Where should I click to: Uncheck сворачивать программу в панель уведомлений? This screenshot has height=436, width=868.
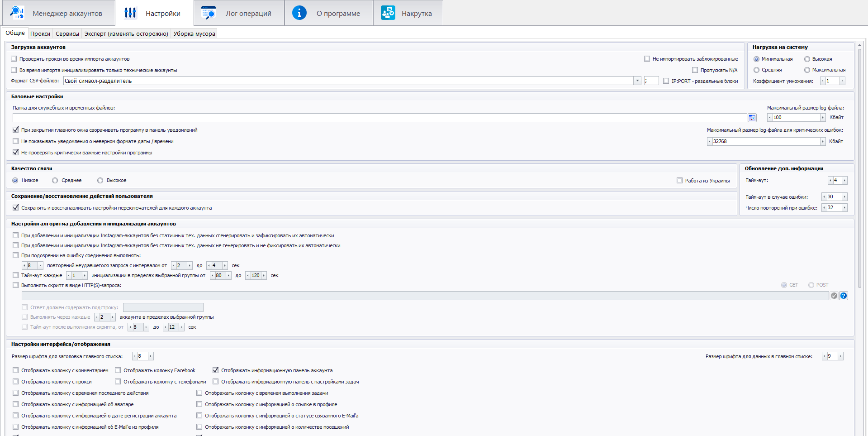(x=16, y=130)
